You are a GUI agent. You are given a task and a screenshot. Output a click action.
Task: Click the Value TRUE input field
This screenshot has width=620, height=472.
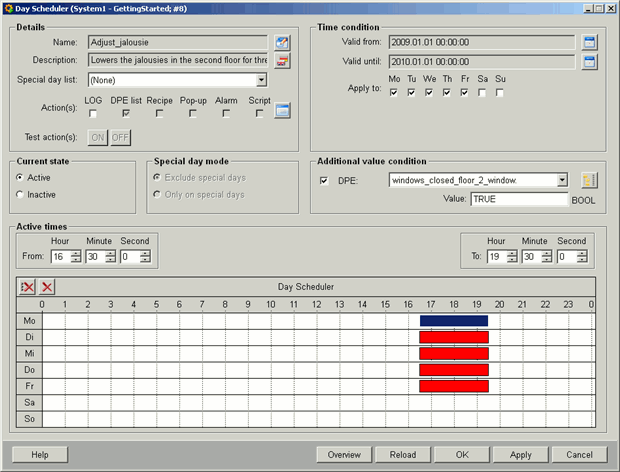[517, 199]
